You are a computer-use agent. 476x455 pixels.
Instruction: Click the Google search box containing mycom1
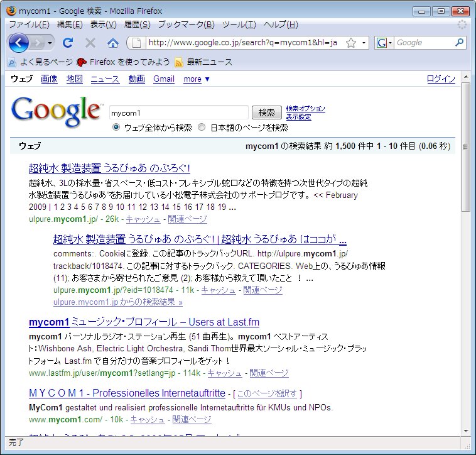point(179,113)
